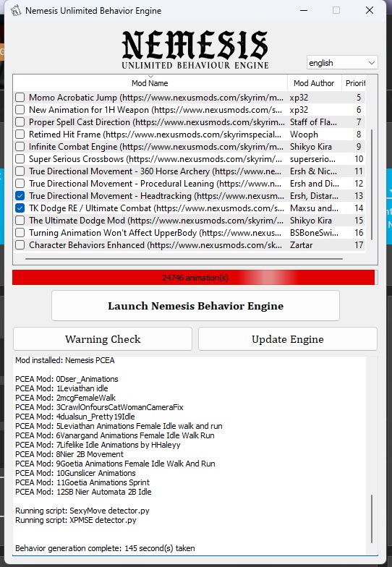Click the log output vertical scrollbar

click(372, 519)
